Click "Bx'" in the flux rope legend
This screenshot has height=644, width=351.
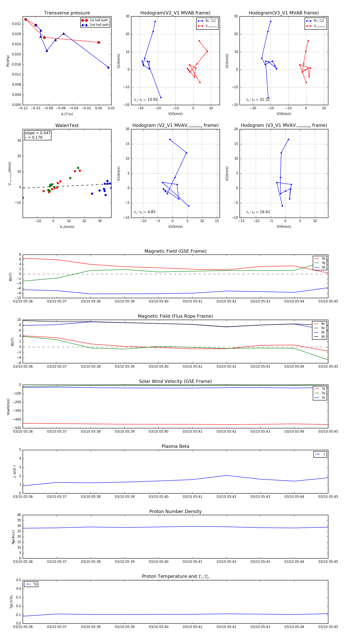pos(320,324)
